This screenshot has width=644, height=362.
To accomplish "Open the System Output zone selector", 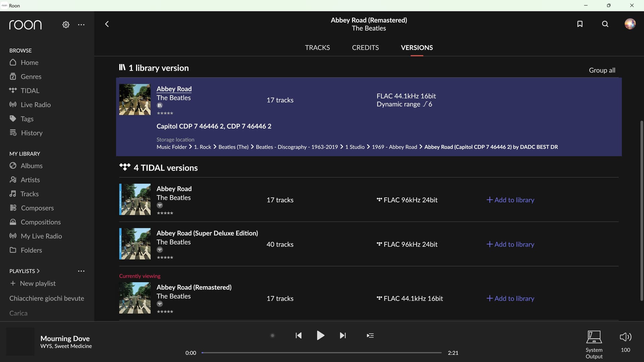I will pyautogui.click(x=594, y=344).
